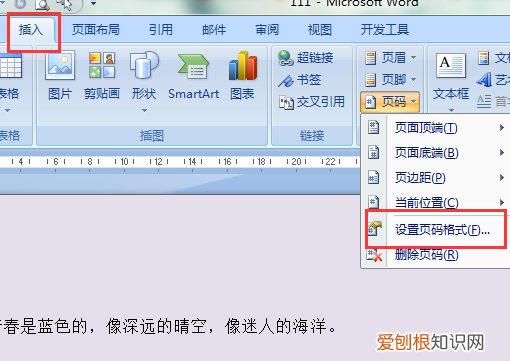Click the 首字下沉 drop cap icon
This screenshot has width=510, height=361.
click(x=484, y=101)
